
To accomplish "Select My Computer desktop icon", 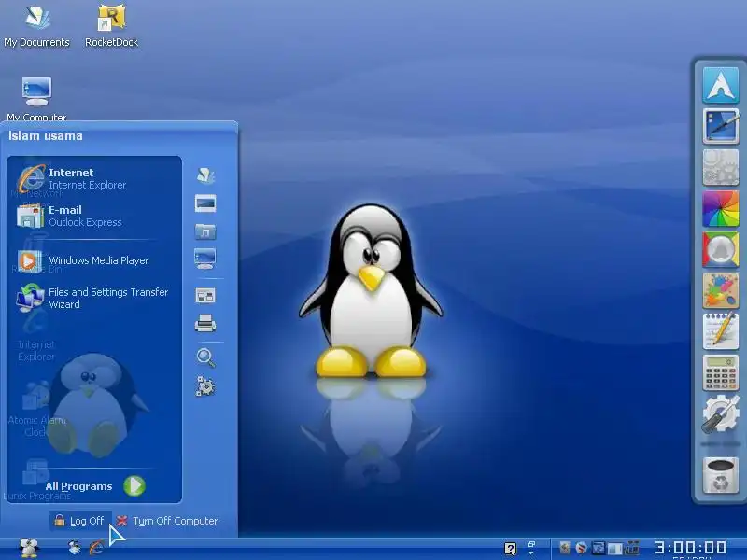I will (36, 98).
